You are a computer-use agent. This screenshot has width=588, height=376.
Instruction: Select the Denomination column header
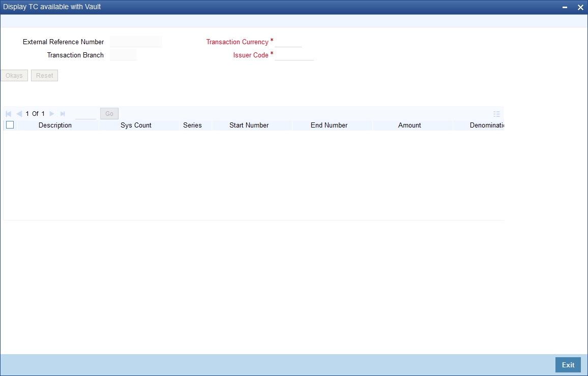(479, 126)
